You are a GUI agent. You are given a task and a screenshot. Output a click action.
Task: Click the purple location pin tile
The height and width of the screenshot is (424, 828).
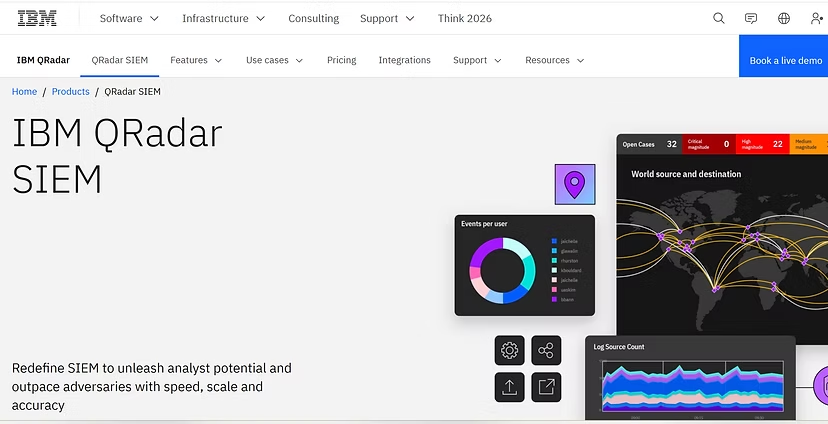[x=575, y=184]
